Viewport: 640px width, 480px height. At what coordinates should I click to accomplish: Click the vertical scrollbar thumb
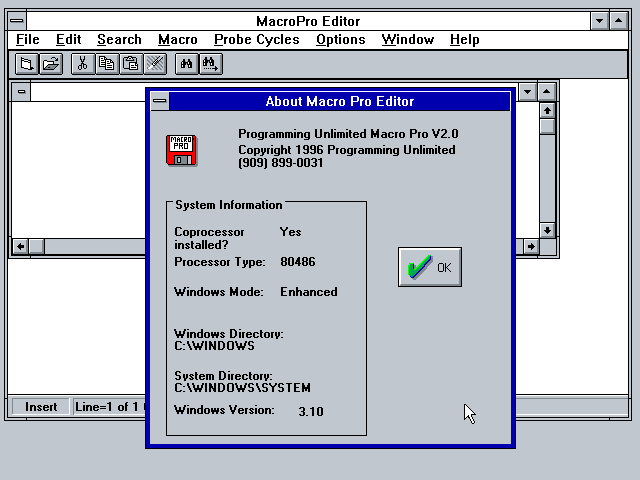(x=547, y=126)
